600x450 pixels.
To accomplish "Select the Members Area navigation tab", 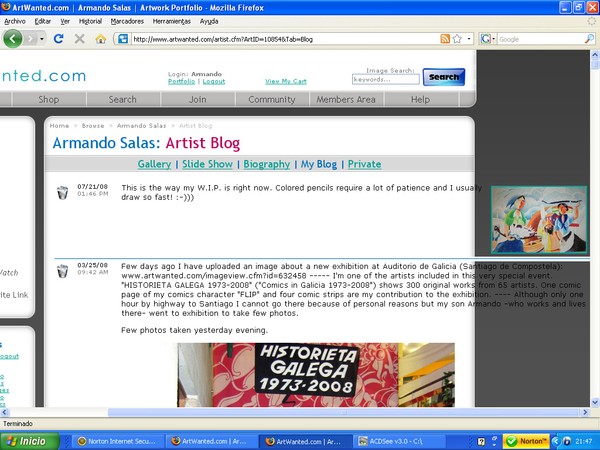I will pyautogui.click(x=346, y=99).
